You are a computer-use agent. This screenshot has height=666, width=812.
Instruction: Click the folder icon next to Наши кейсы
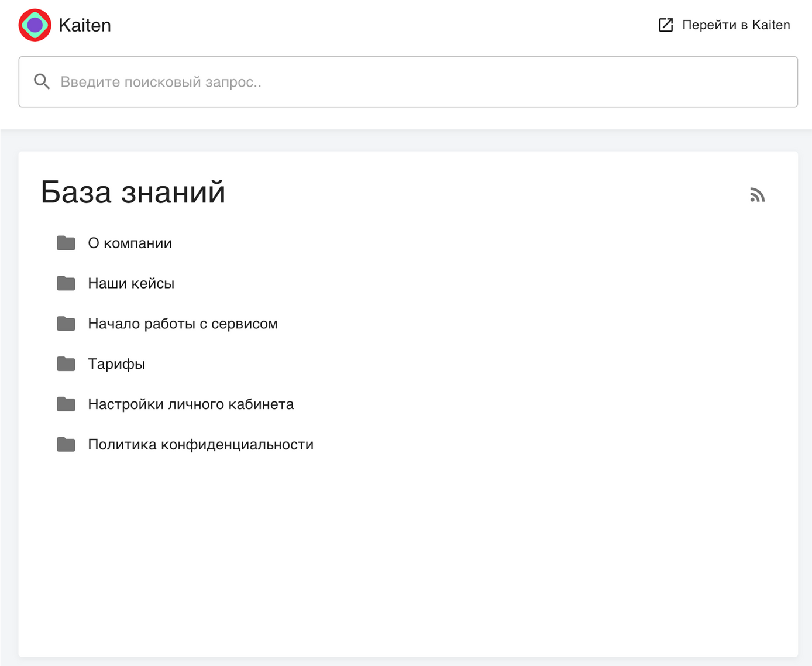coord(66,283)
